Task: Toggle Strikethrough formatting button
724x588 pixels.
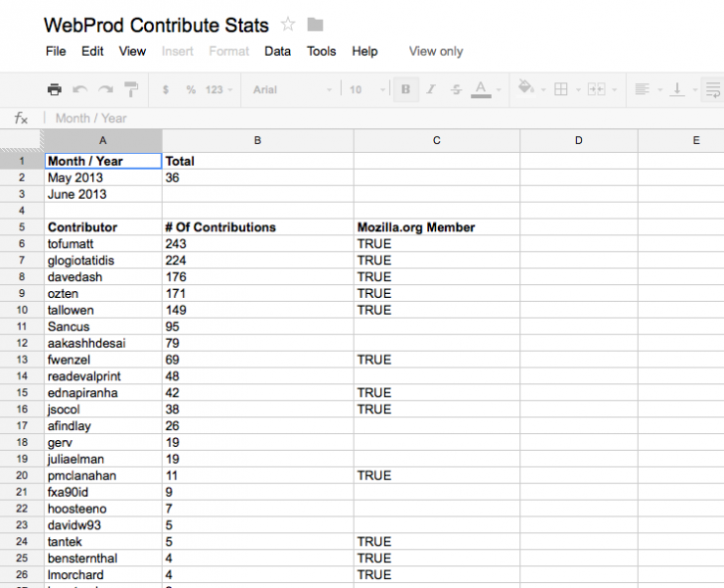Action: (x=456, y=89)
